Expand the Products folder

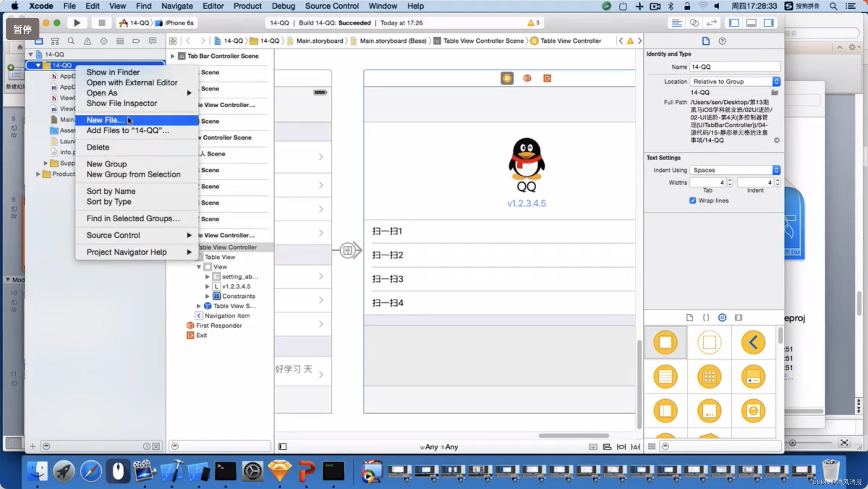pyautogui.click(x=38, y=174)
